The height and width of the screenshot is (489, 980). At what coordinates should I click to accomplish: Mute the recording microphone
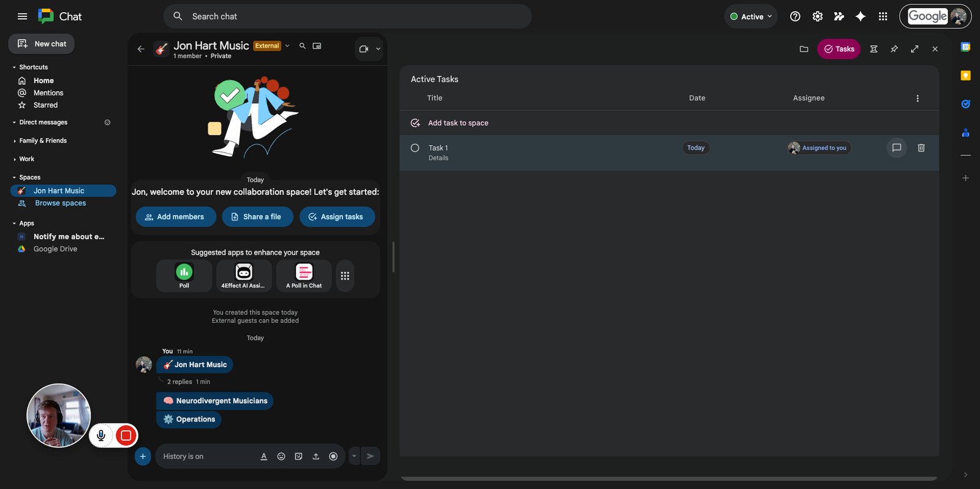tap(101, 435)
